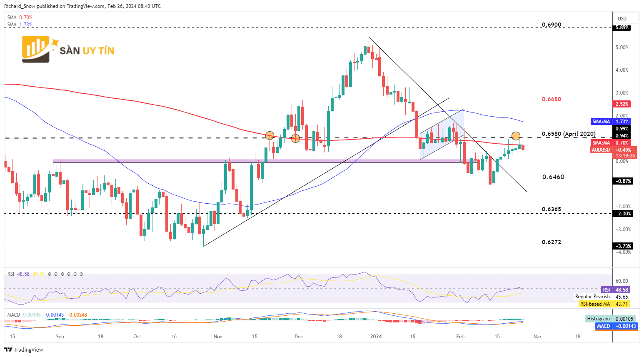Click the Oct date on time axis
This screenshot has width=644, height=357.
tap(137, 337)
